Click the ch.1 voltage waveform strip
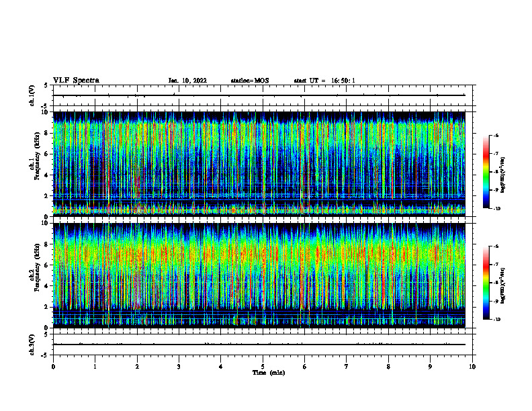532x411 pixels. coord(263,95)
